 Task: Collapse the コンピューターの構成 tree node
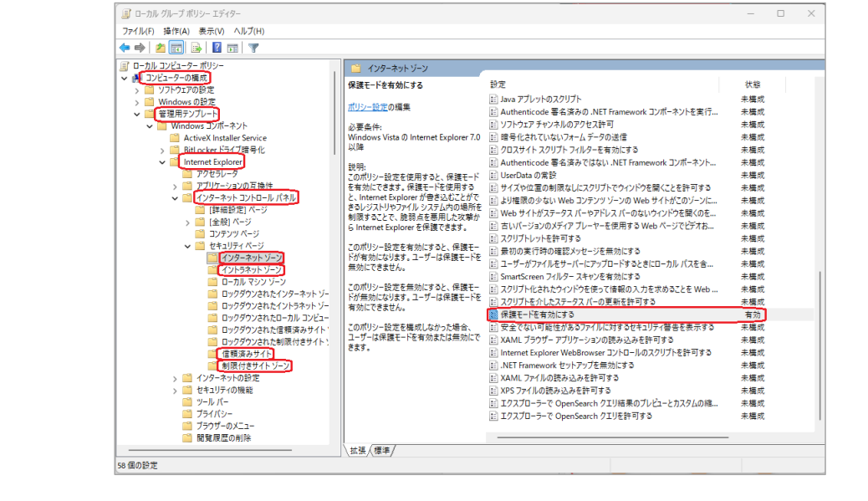tap(123, 76)
